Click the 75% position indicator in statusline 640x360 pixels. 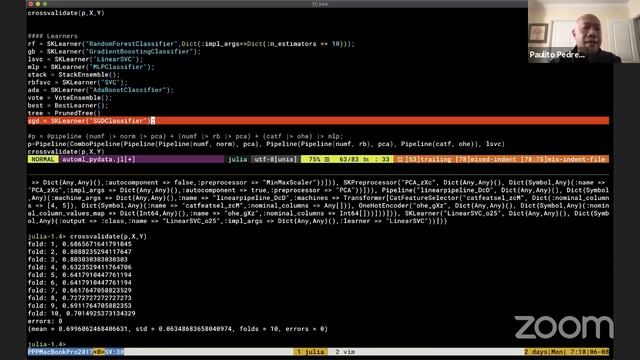(x=314, y=159)
